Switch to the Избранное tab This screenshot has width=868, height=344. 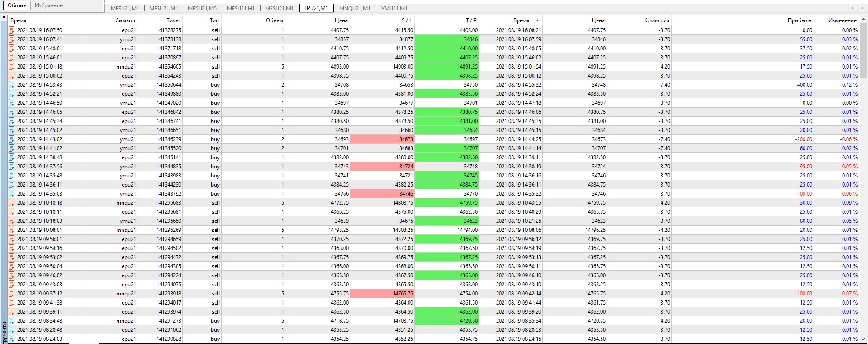49,5
